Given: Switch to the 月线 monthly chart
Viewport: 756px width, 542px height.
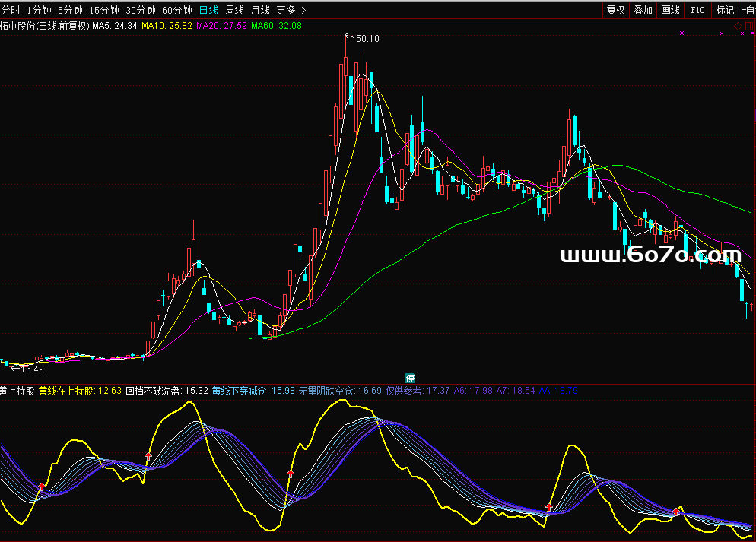Looking at the screenshot, I should 260,10.
